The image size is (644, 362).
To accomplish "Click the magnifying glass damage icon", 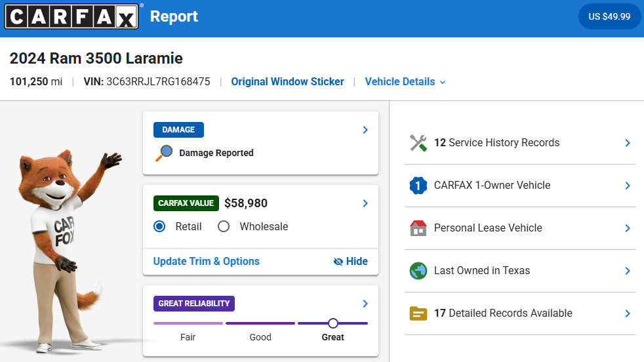I will [164, 153].
